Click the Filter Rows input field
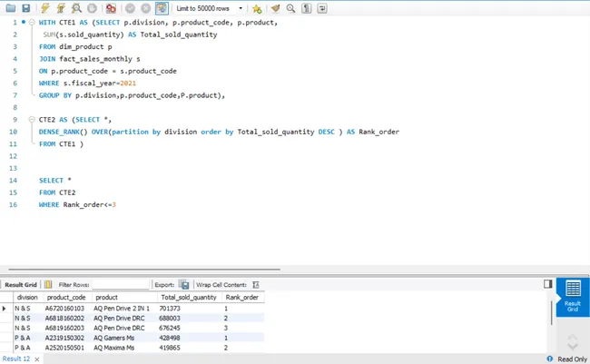The image size is (590, 364). [x=121, y=285]
